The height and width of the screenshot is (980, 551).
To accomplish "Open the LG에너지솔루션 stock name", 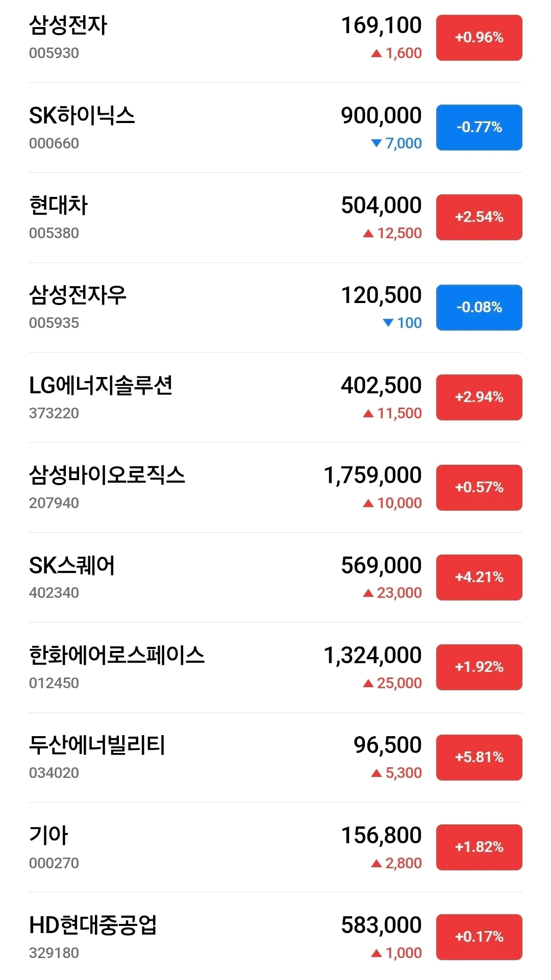I will tap(101, 385).
